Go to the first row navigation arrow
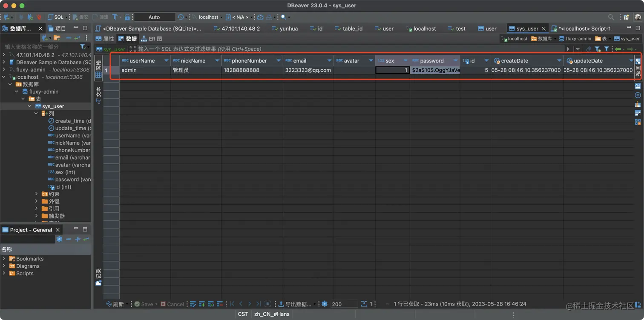 pyautogui.click(x=232, y=304)
